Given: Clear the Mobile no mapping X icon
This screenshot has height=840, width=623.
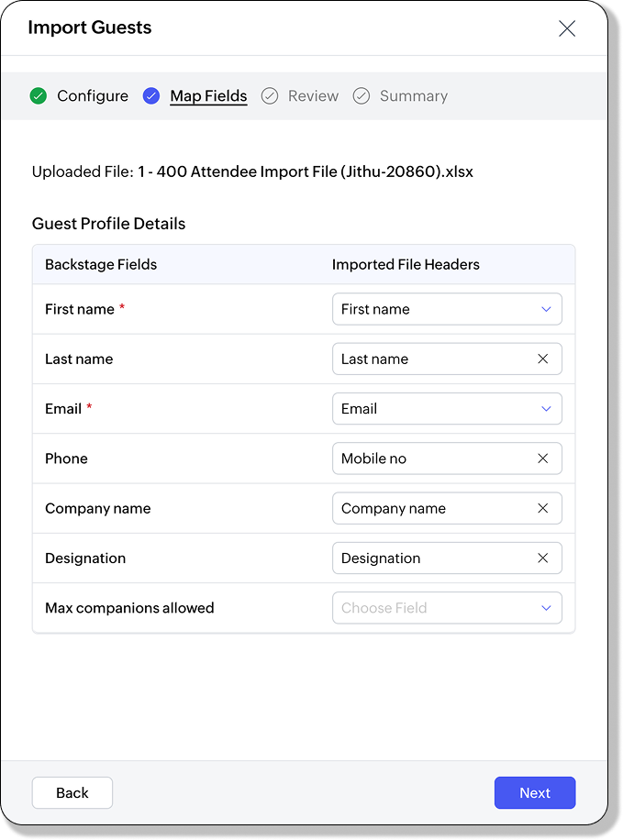Looking at the screenshot, I should [x=542, y=459].
